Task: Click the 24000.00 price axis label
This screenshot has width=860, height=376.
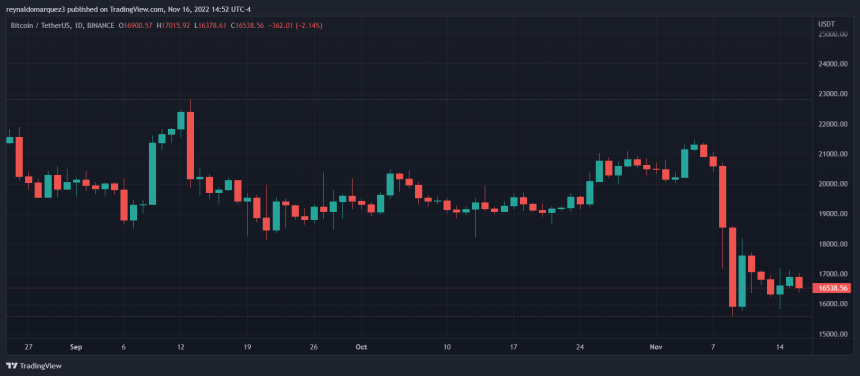Action: coord(833,64)
